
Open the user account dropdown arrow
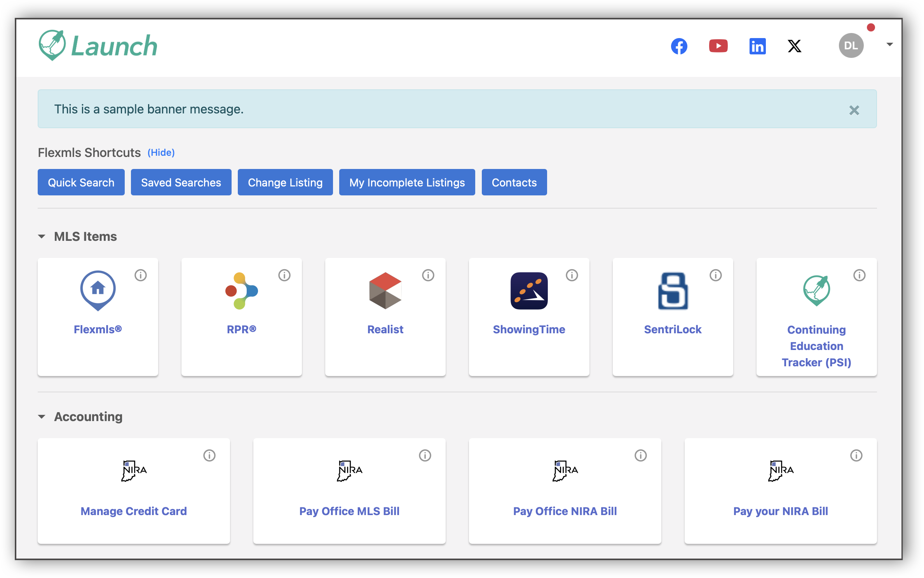click(x=889, y=45)
